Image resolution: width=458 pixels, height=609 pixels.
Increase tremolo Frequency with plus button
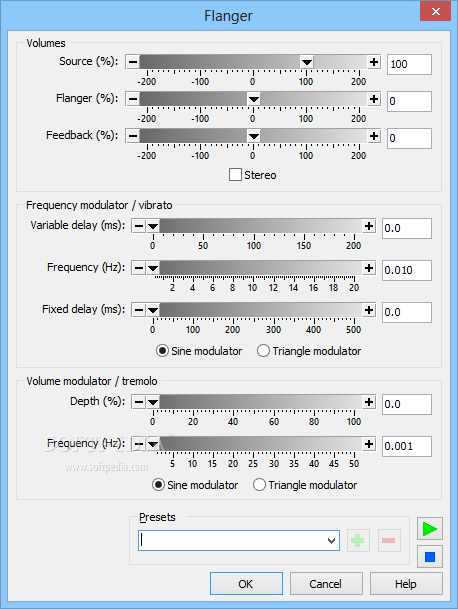369,444
